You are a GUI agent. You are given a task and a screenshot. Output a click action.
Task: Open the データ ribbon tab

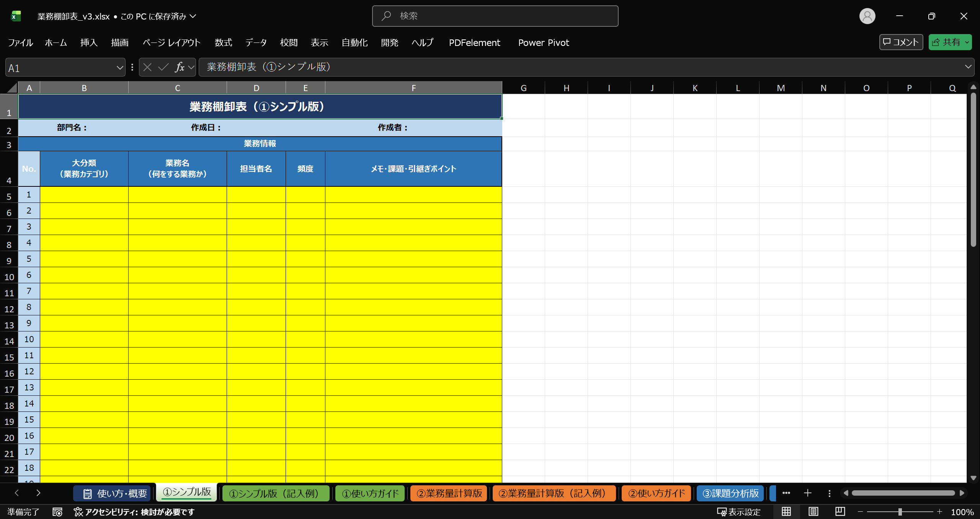[x=256, y=42]
